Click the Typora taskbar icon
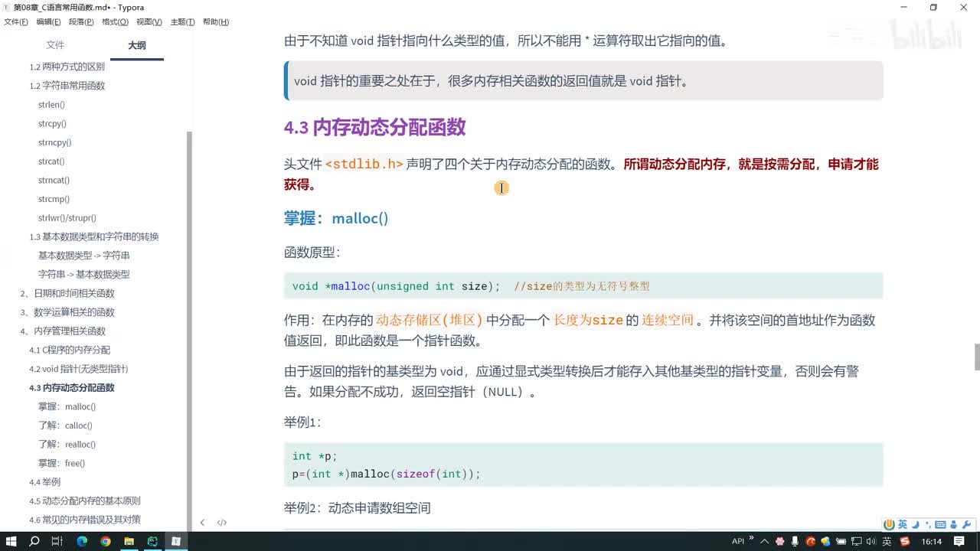 click(175, 541)
